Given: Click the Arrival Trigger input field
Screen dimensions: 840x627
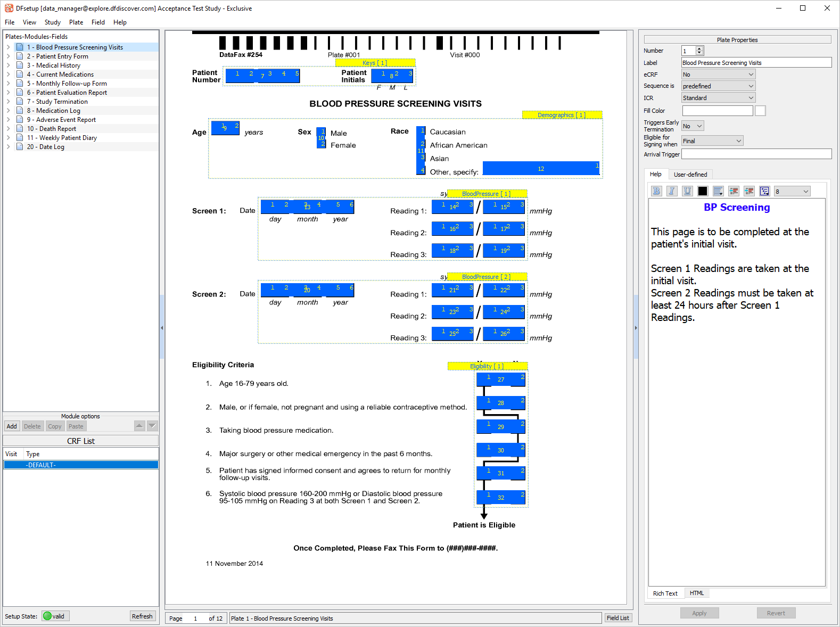Looking at the screenshot, I should pos(756,154).
